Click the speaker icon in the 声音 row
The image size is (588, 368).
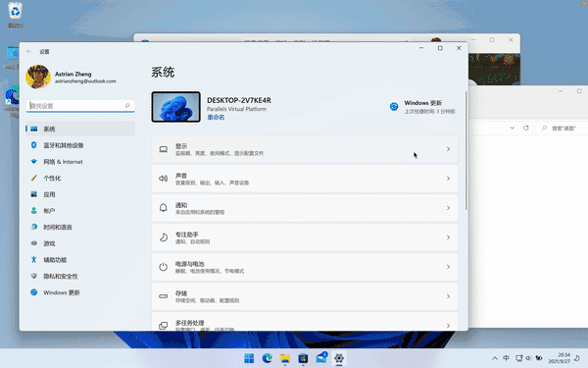[163, 179]
